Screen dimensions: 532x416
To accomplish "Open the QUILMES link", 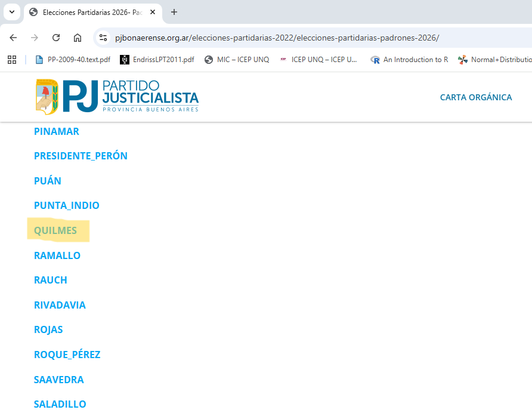I will click(x=55, y=230).
